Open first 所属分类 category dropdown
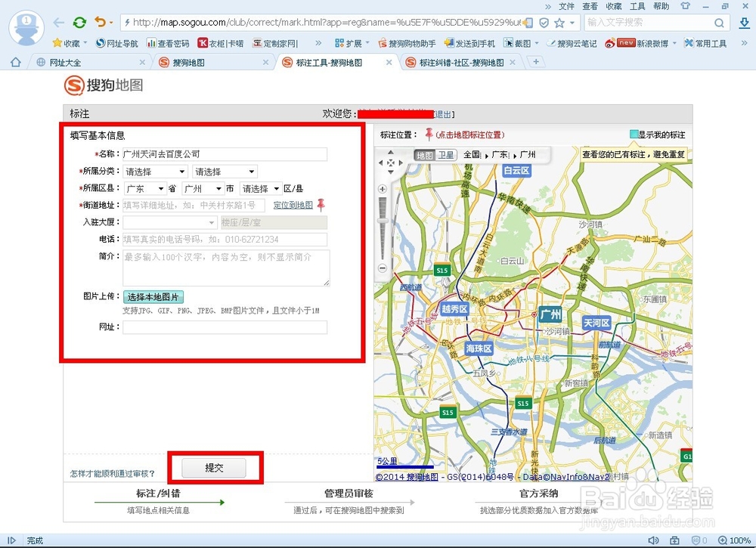This screenshot has height=548, width=756. click(x=155, y=172)
